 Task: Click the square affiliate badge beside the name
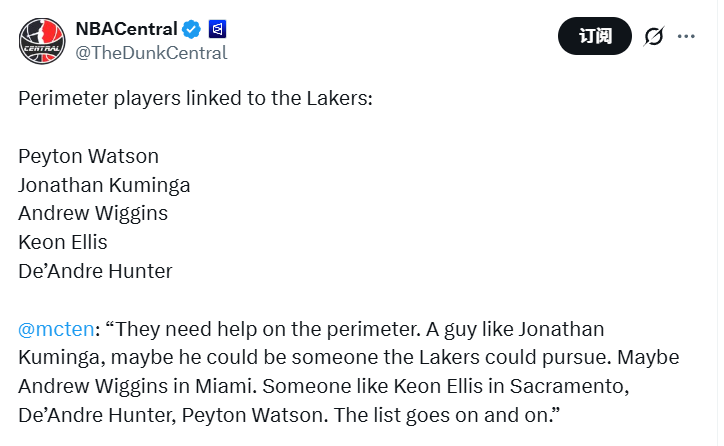(218, 29)
